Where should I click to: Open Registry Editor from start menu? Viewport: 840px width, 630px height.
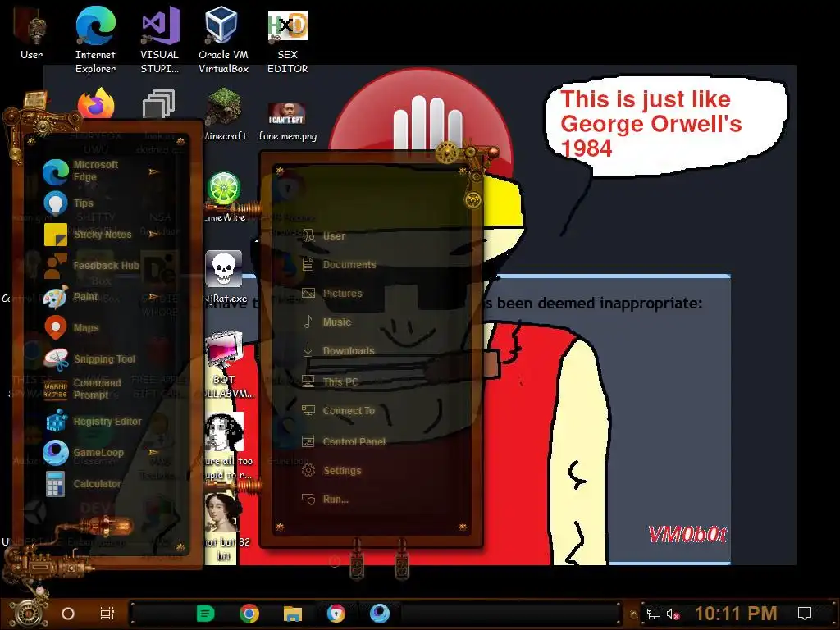tap(92, 422)
